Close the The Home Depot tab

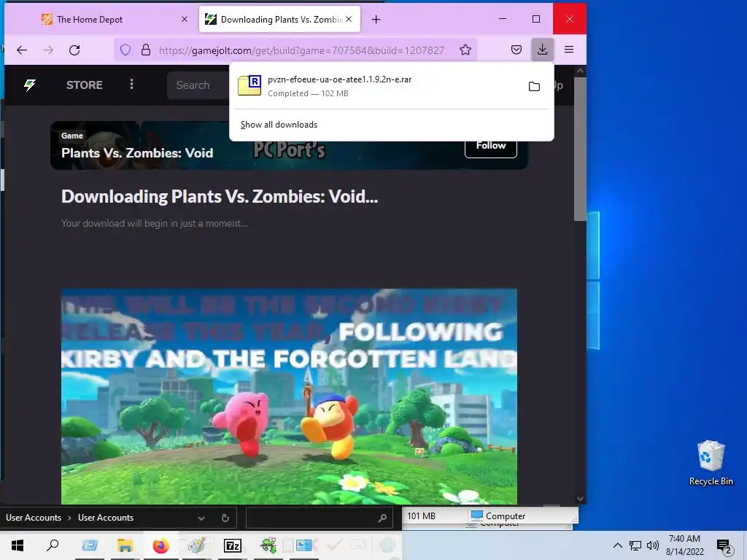click(x=185, y=19)
